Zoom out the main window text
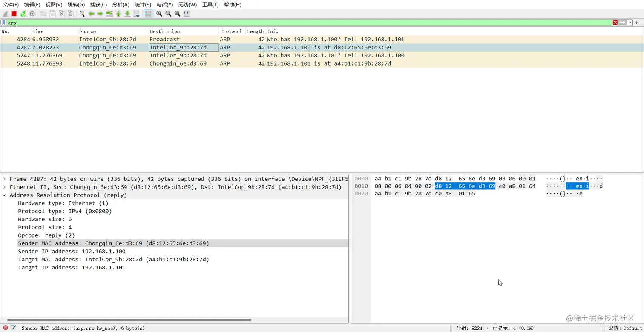 pyautogui.click(x=168, y=14)
